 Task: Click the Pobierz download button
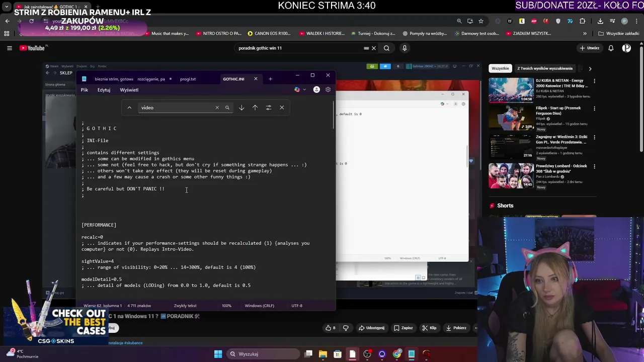click(x=456, y=328)
